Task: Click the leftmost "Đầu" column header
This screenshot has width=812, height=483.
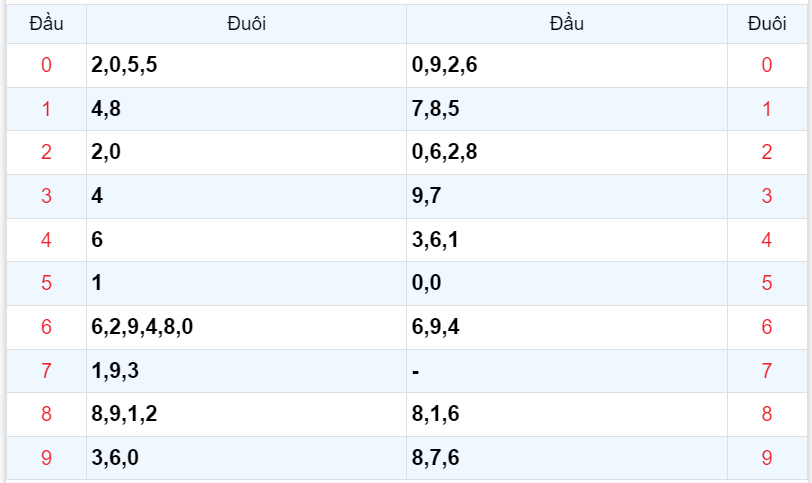Action: click(x=46, y=23)
